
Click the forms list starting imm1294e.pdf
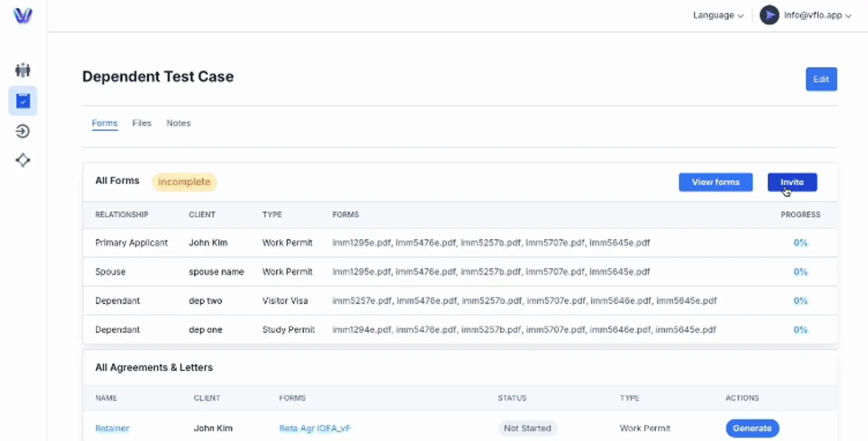524,330
